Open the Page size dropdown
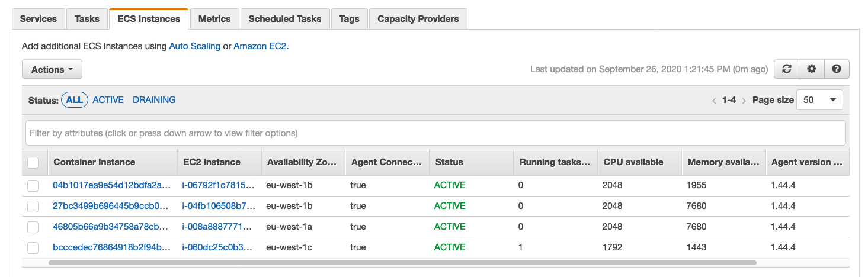The image size is (868, 277). click(820, 100)
